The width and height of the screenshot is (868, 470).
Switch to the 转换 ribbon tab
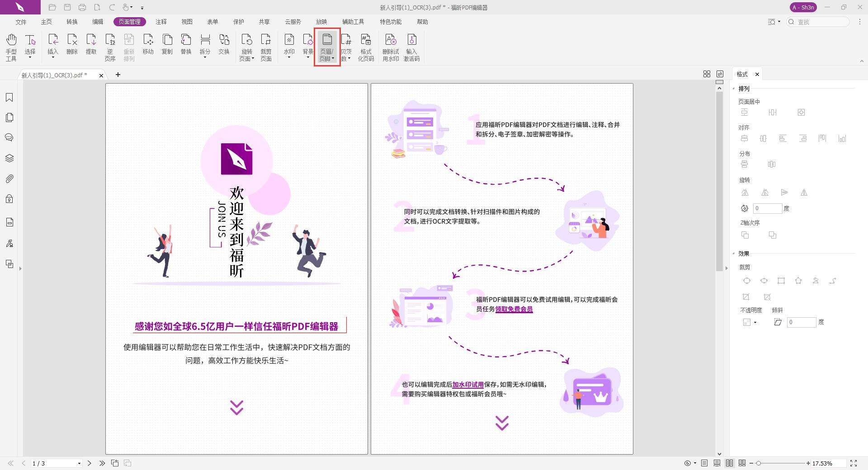click(71, 21)
